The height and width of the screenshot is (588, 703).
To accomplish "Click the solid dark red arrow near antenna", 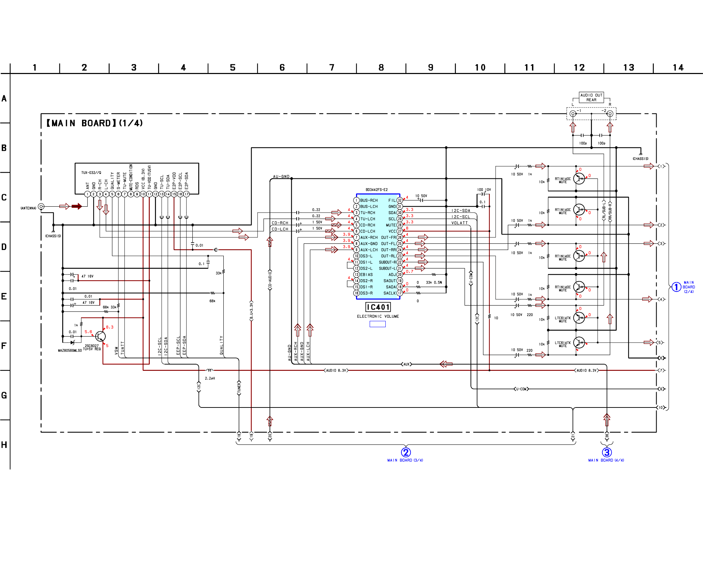I will coord(77,206).
